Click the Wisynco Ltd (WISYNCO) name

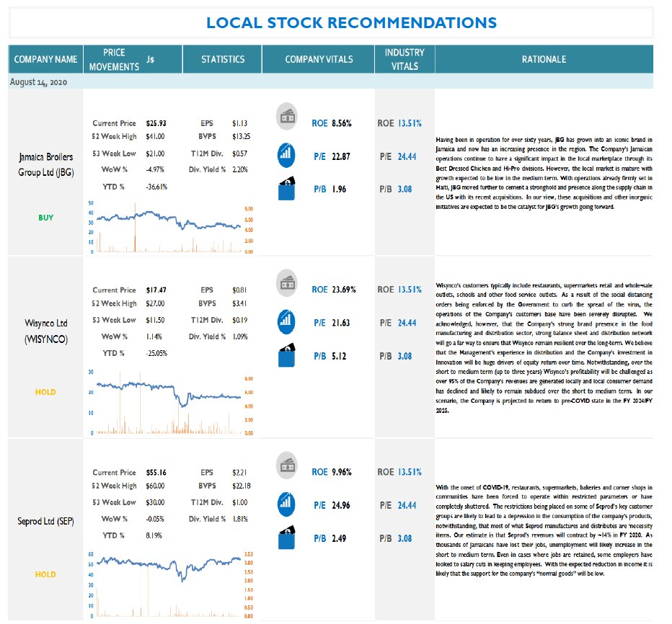(46, 331)
